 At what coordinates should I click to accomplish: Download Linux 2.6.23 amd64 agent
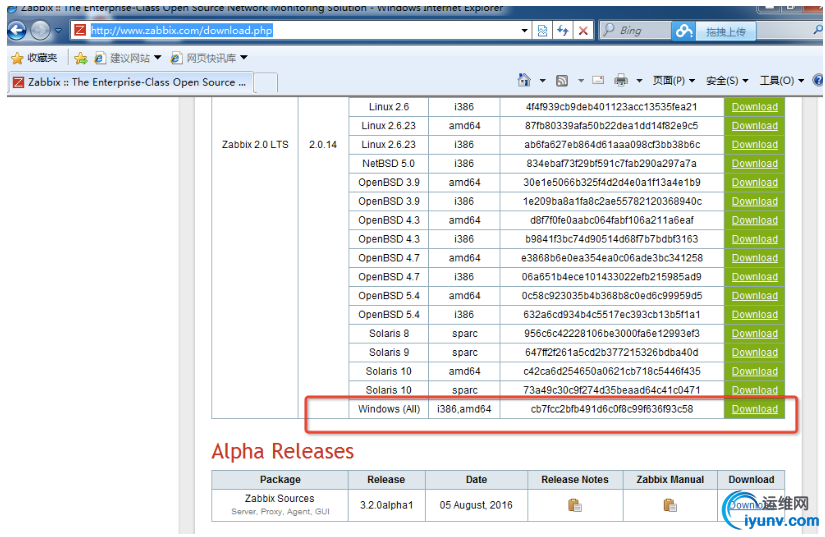coord(754,126)
